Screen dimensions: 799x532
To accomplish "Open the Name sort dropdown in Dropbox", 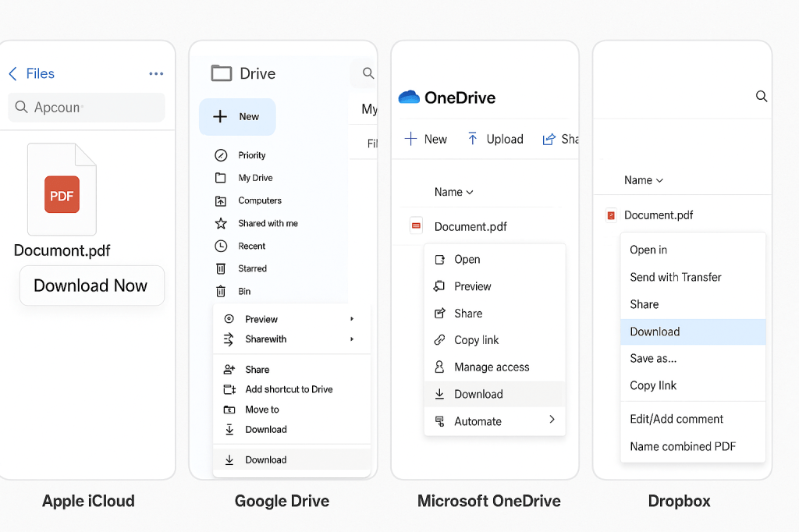I will point(644,180).
